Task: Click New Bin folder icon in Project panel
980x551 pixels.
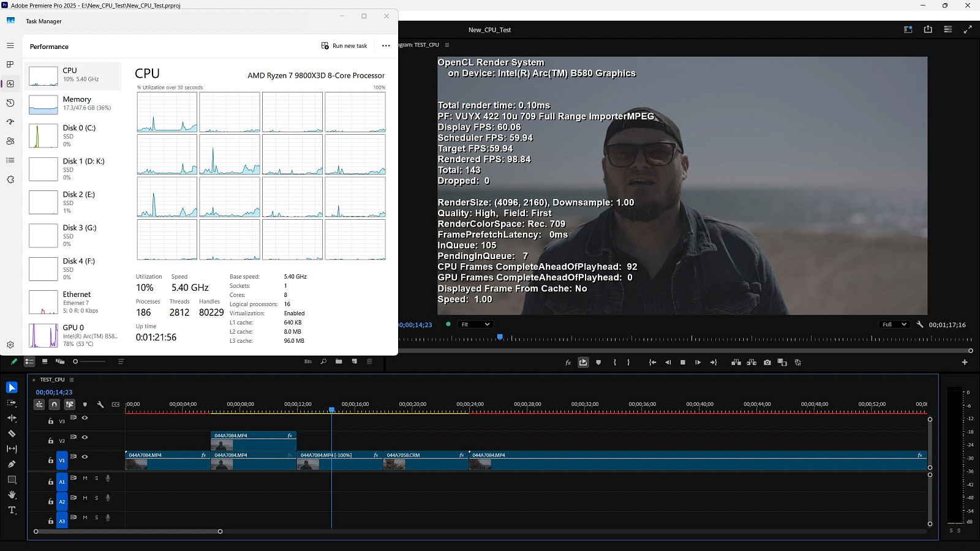Action: pyautogui.click(x=339, y=362)
